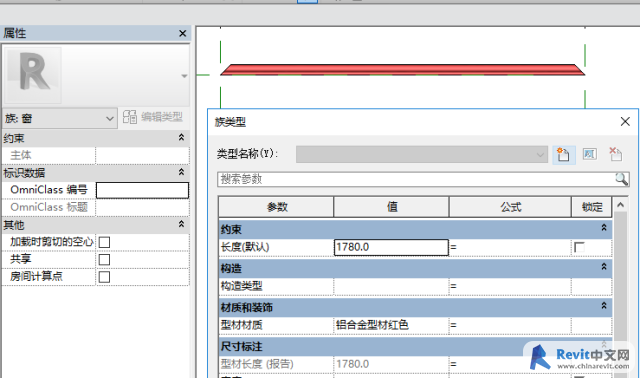Click the formula cell for 型材材质
Viewport: 640px width, 378px height.
[510, 325]
